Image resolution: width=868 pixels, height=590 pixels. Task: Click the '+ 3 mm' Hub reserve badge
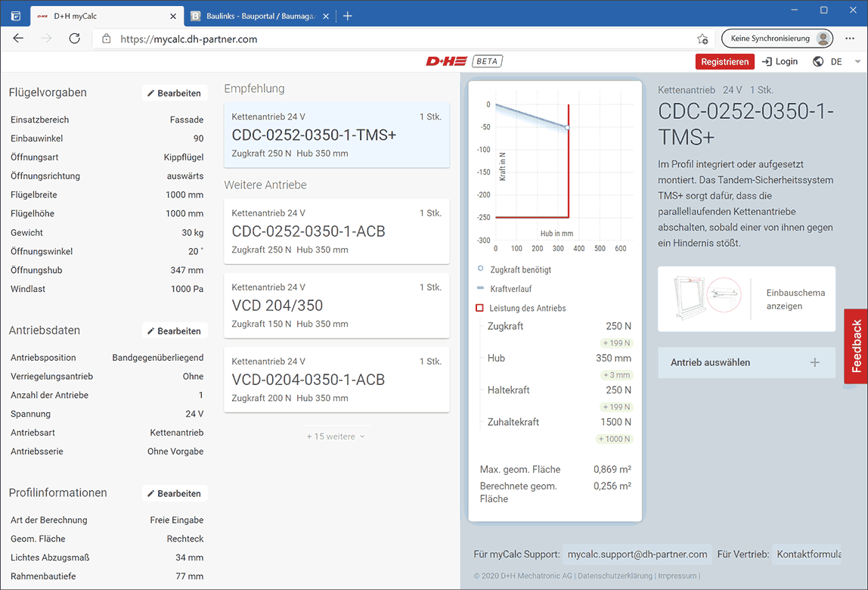[617, 375]
